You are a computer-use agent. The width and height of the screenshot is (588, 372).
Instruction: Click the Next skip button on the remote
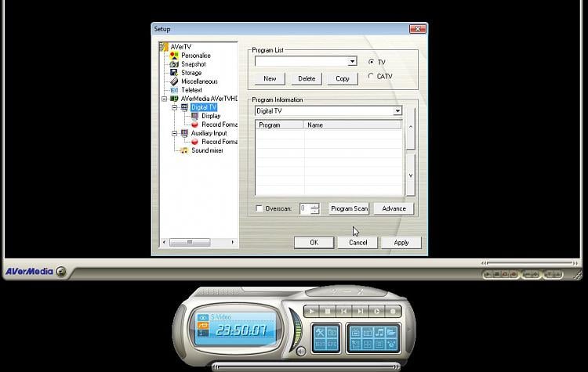click(361, 311)
